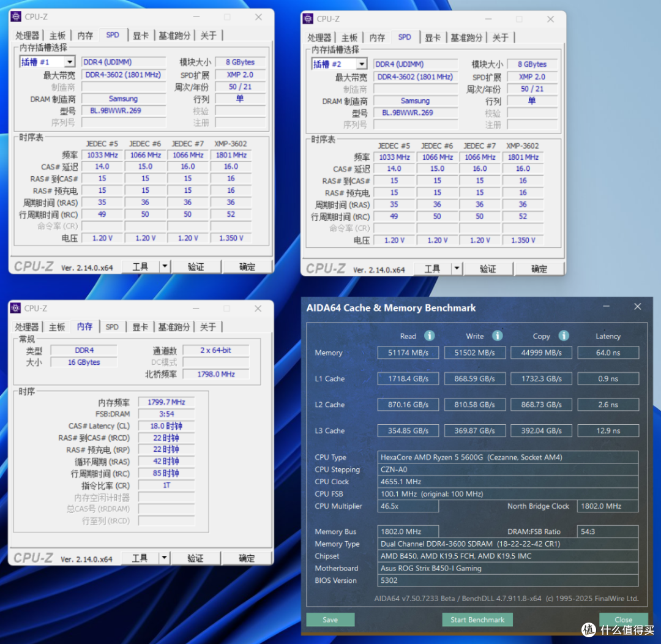This screenshot has width=661, height=644.
Task: Click Memory Type field DDR4-3600 SDRAM
Action: [x=507, y=544]
